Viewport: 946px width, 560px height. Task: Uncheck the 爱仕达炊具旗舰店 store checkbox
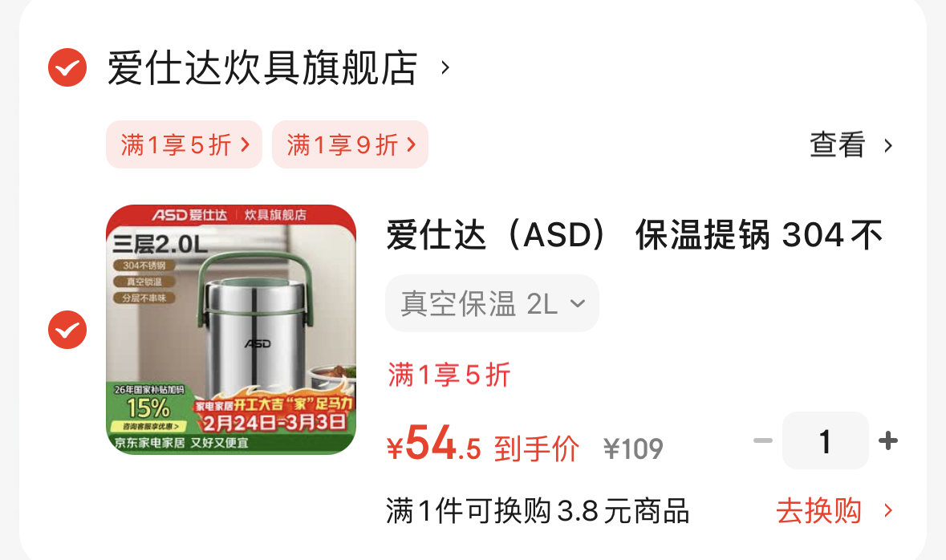point(67,67)
